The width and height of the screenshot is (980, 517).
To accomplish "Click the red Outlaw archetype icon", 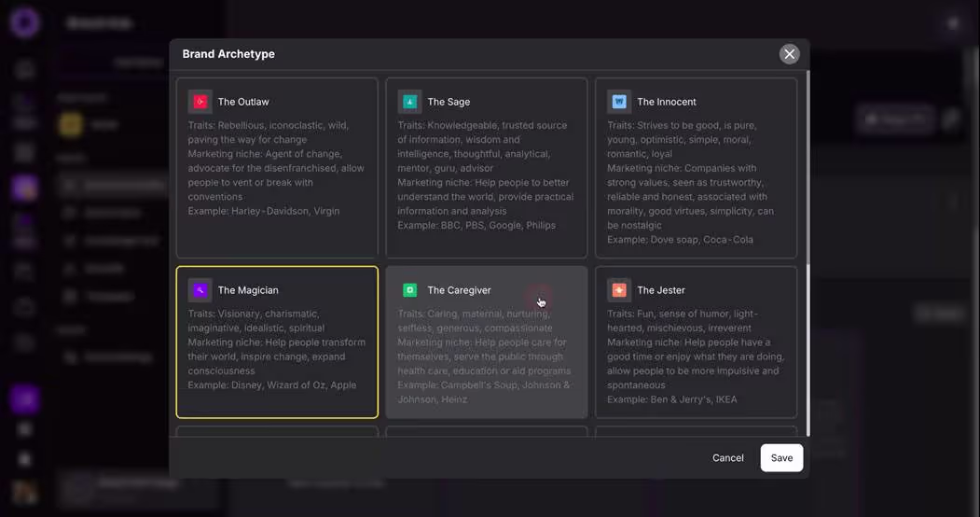I will tap(200, 102).
